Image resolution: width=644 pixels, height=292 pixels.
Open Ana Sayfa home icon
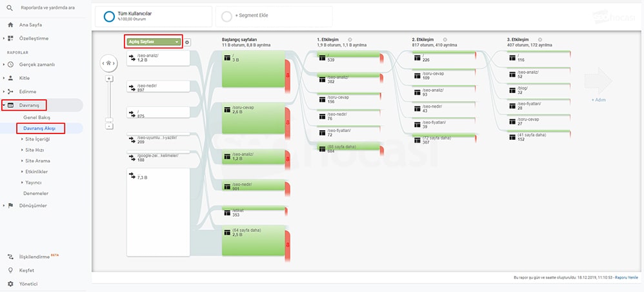(x=10, y=25)
